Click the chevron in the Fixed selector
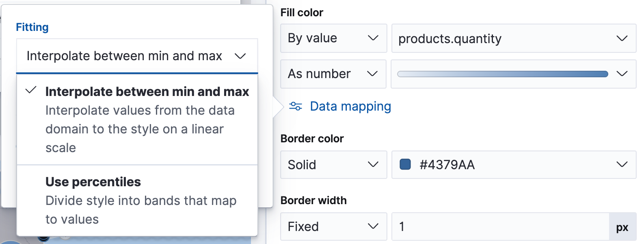The height and width of the screenshot is (244, 644). 373,227
